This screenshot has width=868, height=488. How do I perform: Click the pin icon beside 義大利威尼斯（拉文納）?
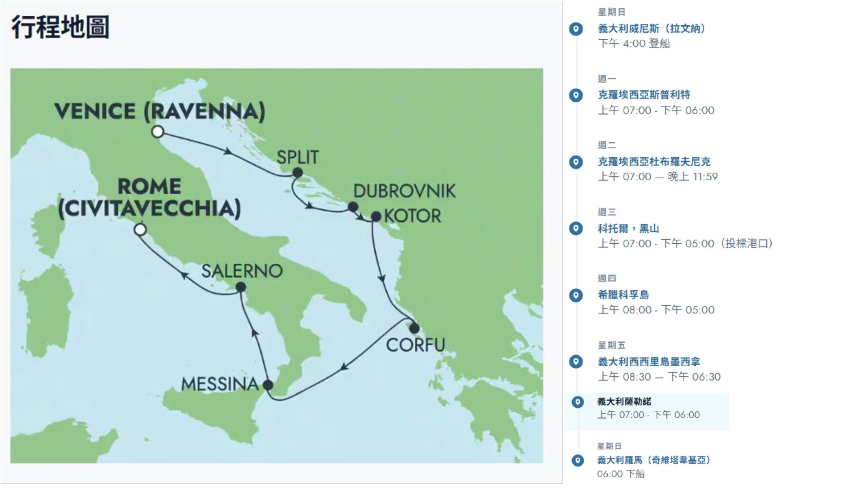pos(576,29)
